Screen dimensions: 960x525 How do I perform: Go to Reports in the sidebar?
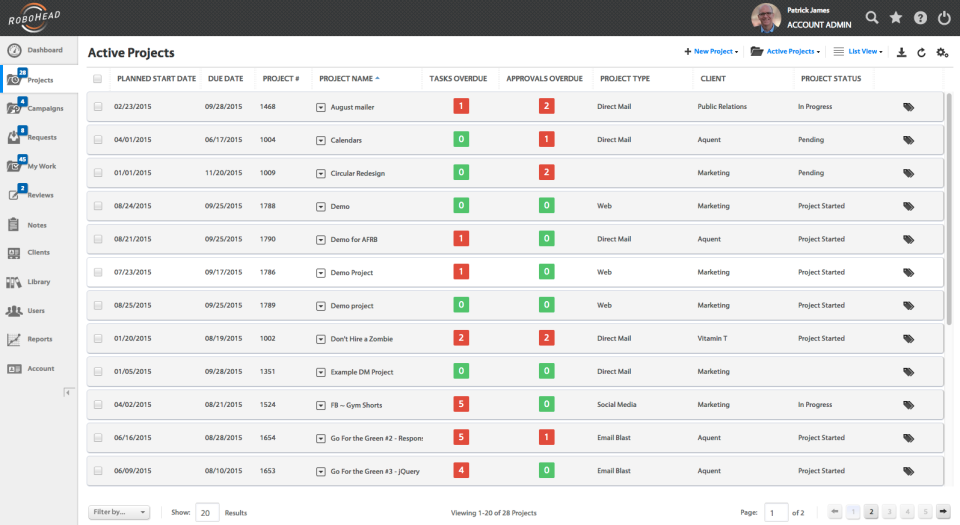click(39, 339)
